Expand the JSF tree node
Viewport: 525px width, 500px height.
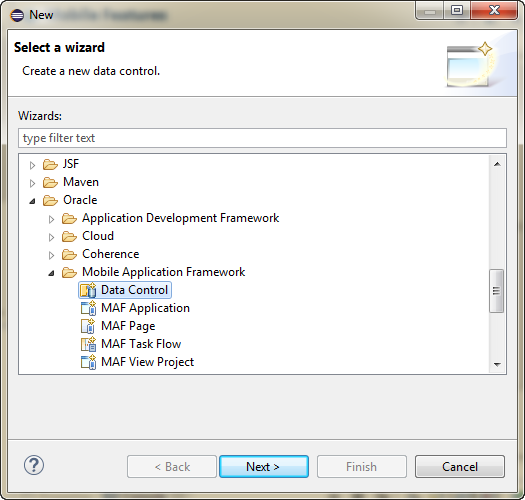click(x=32, y=165)
